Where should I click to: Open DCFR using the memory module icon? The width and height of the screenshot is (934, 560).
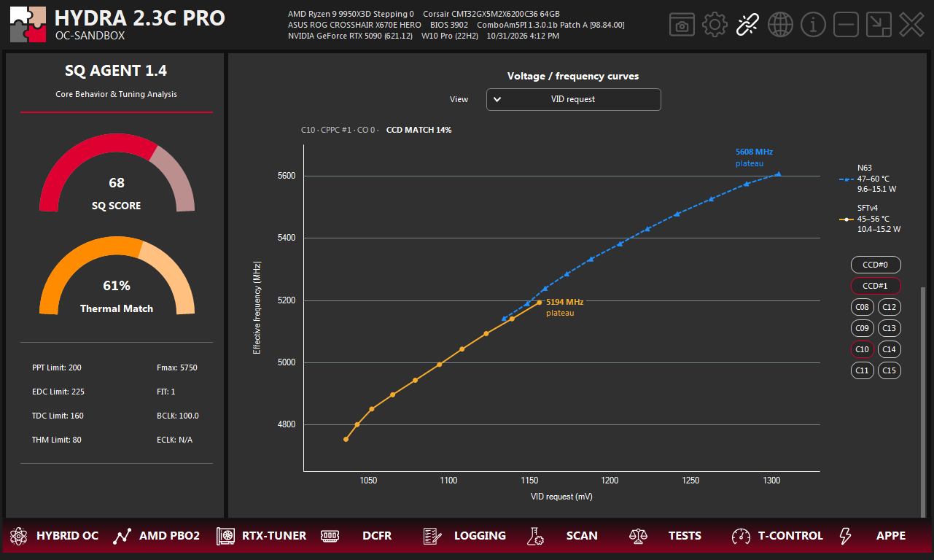(x=330, y=536)
